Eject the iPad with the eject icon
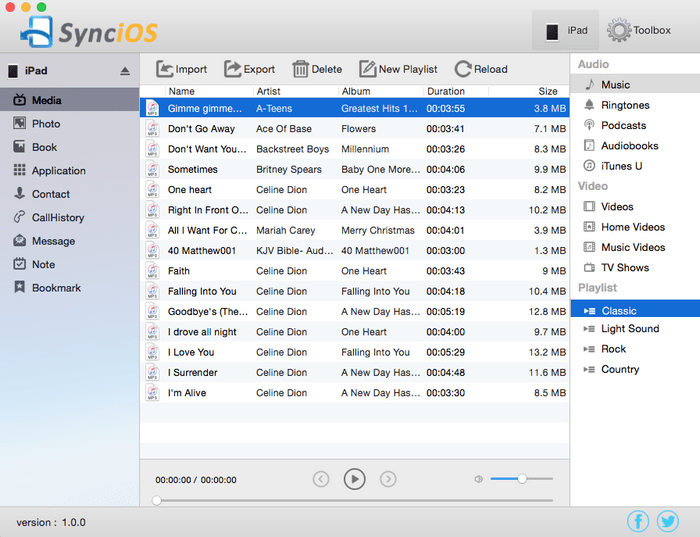700x537 pixels. coord(125,71)
